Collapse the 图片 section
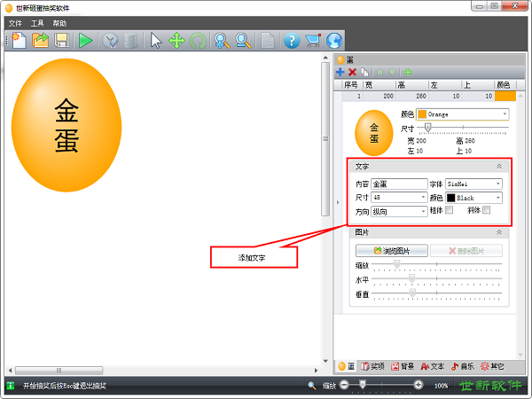Viewport: 532px width, 399px height. pyautogui.click(x=499, y=232)
